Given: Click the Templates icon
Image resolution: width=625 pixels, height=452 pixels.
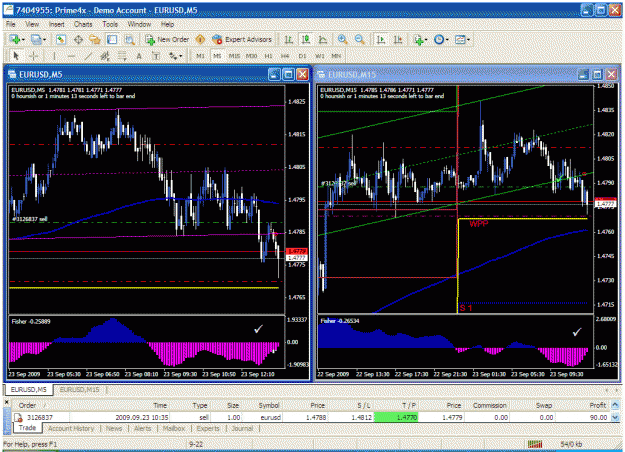Looking at the screenshot, I should [460, 39].
